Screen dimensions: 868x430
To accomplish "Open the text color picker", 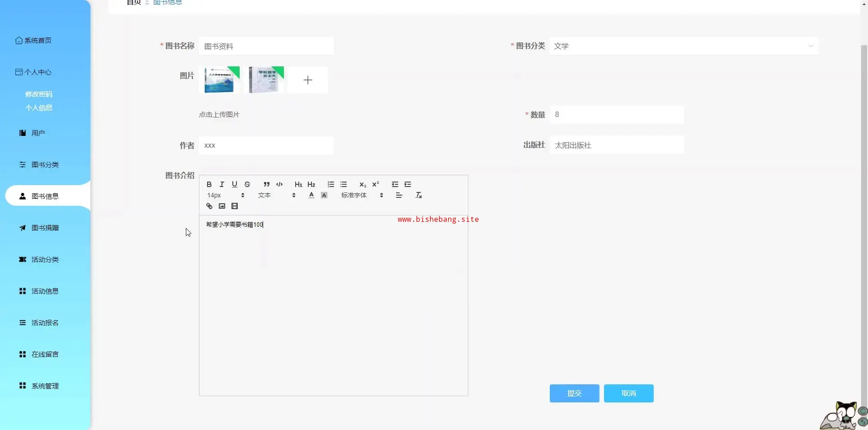I will [311, 195].
